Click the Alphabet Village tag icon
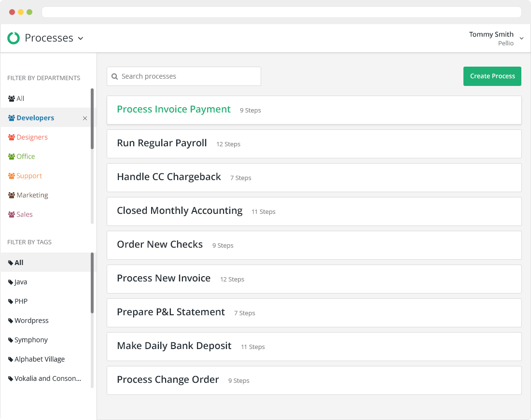The image size is (531, 420). (x=11, y=359)
